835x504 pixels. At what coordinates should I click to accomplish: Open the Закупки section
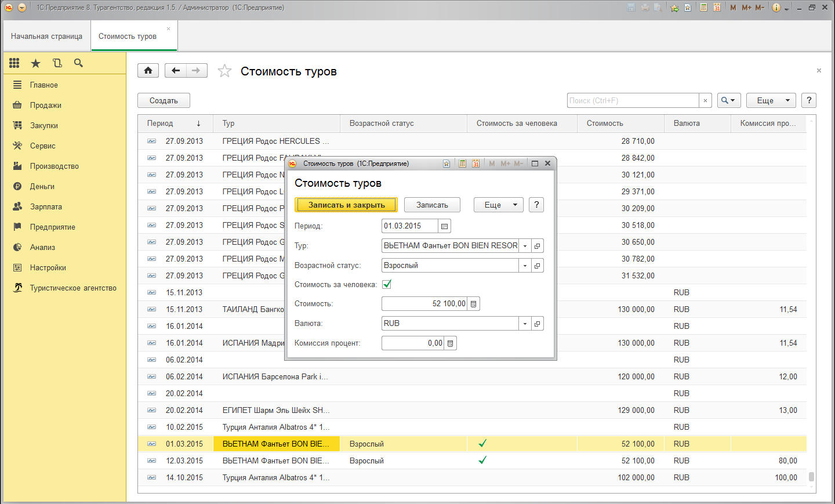click(44, 125)
